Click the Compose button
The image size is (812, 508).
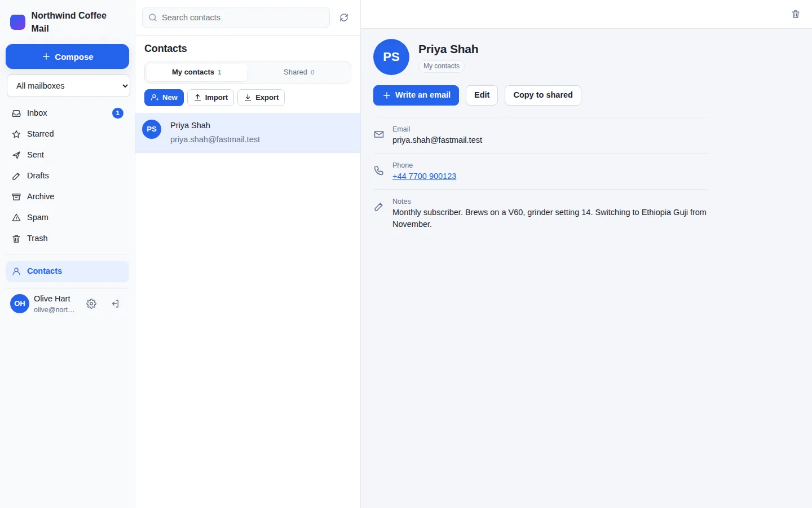tap(68, 56)
